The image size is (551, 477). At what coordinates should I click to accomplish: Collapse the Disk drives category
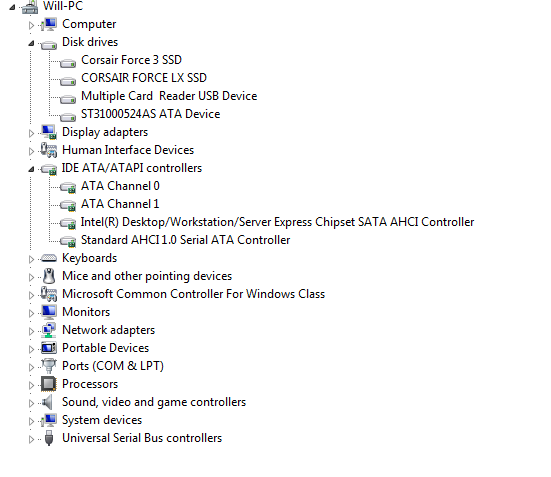[x=31, y=43]
